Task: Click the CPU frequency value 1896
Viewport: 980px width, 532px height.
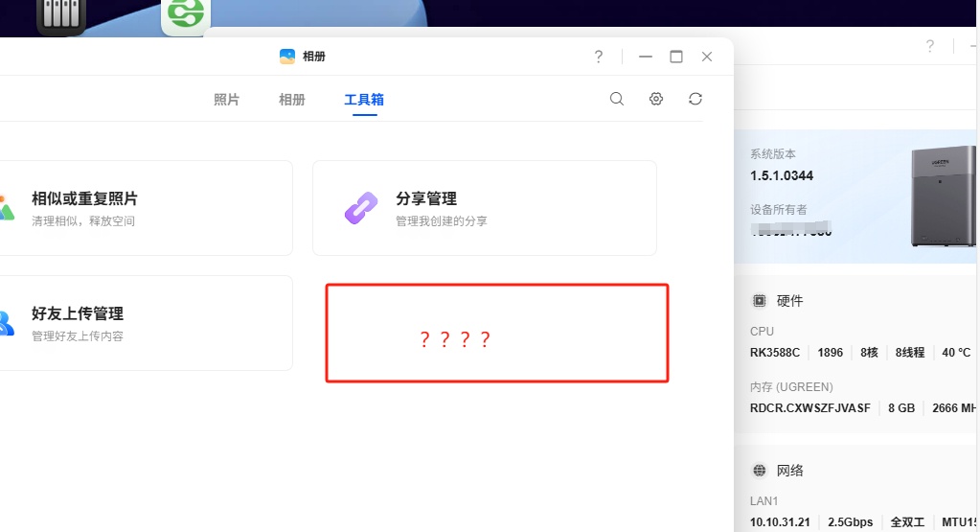Action: coord(830,353)
